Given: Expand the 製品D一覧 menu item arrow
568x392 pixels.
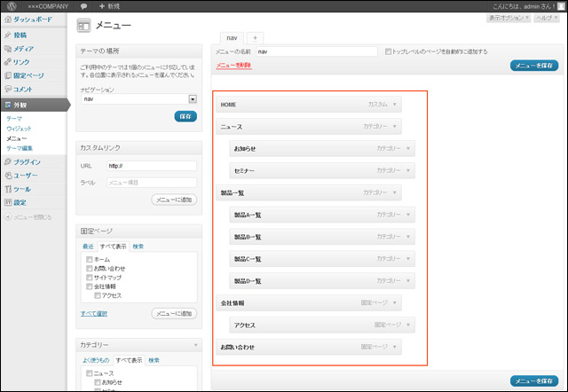Looking at the screenshot, I should 408,281.
